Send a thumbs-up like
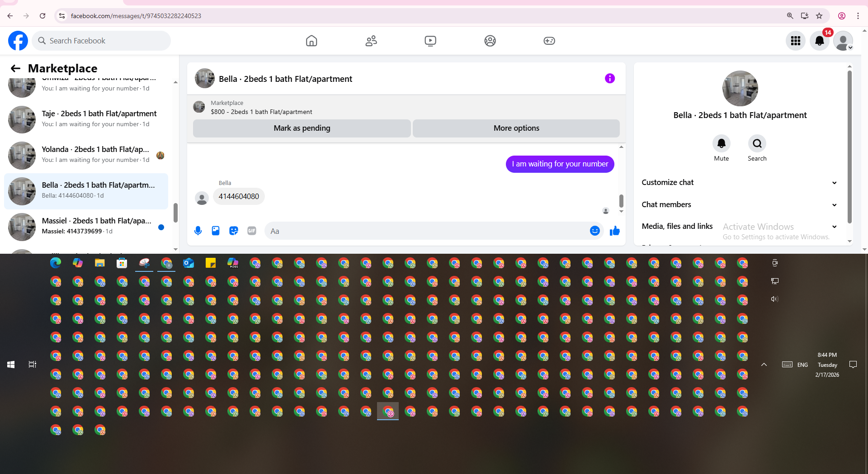The image size is (868, 474). pyautogui.click(x=615, y=231)
